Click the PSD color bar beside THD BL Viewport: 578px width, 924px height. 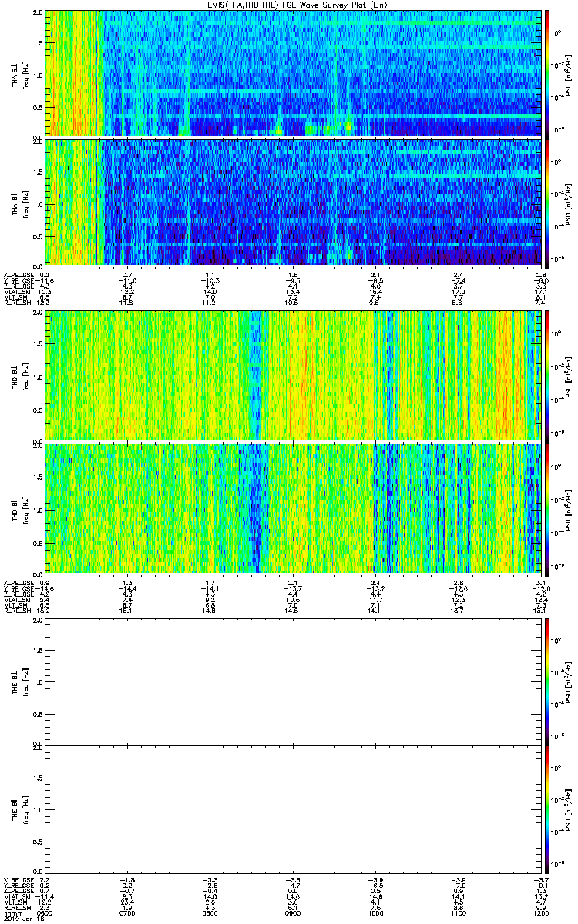point(547,376)
